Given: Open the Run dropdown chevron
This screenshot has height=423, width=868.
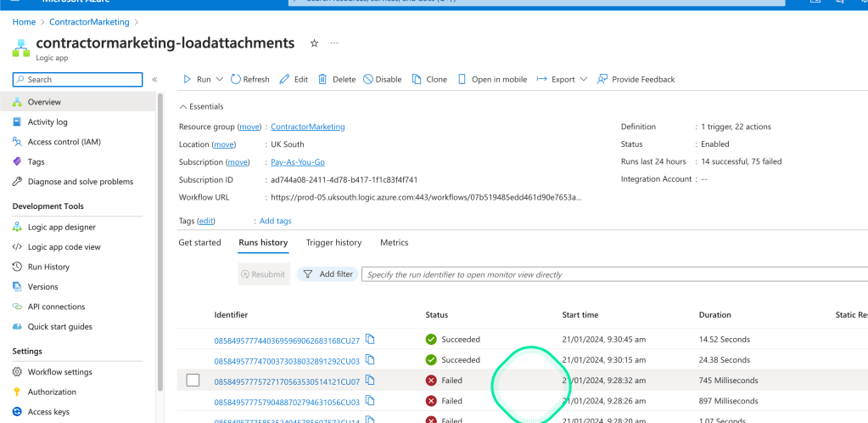Looking at the screenshot, I should (x=219, y=79).
